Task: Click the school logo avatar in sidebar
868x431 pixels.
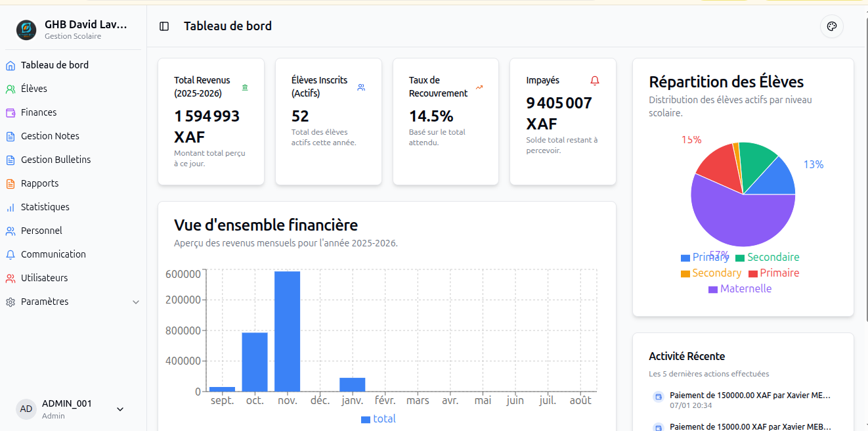Action: 26,30
